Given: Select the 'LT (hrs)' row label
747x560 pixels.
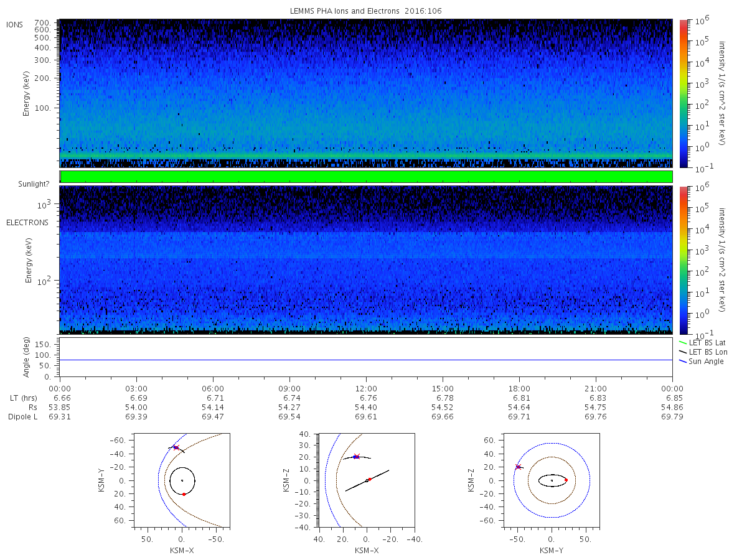Looking at the screenshot, I should coord(24,398).
